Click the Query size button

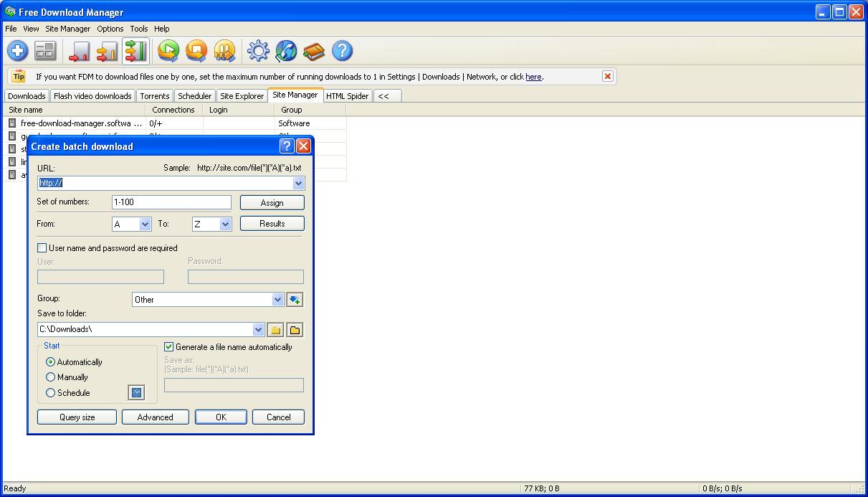[77, 417]
